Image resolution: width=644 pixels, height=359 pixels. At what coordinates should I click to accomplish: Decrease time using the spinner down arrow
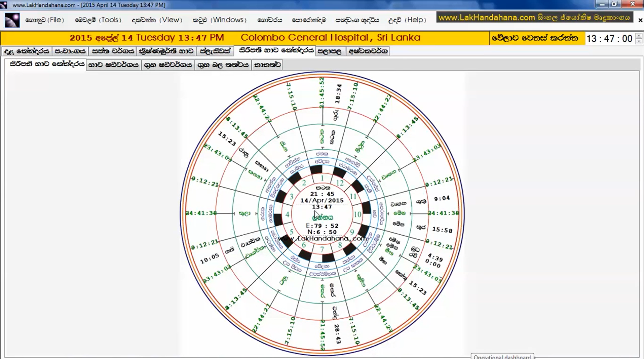coord(639,41)
